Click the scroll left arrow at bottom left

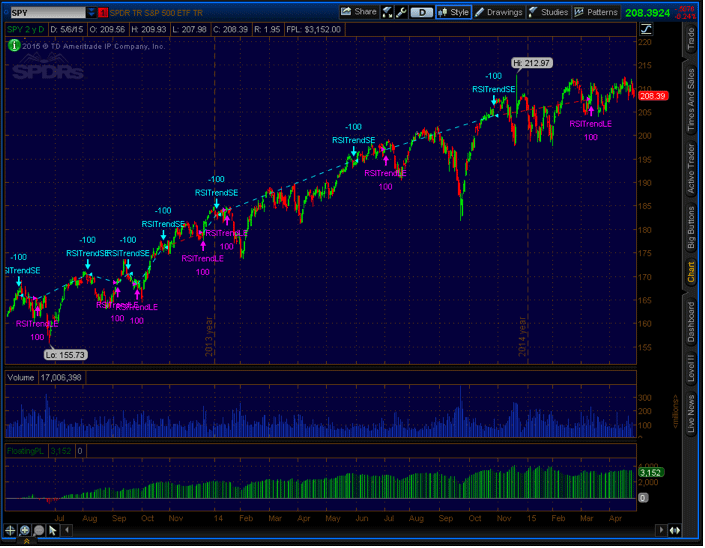67,530
